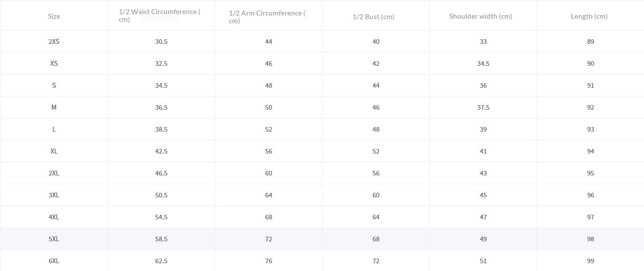
Task: Select shoulder width 47 in the 4XL row
Action: (x=483, y=217)
